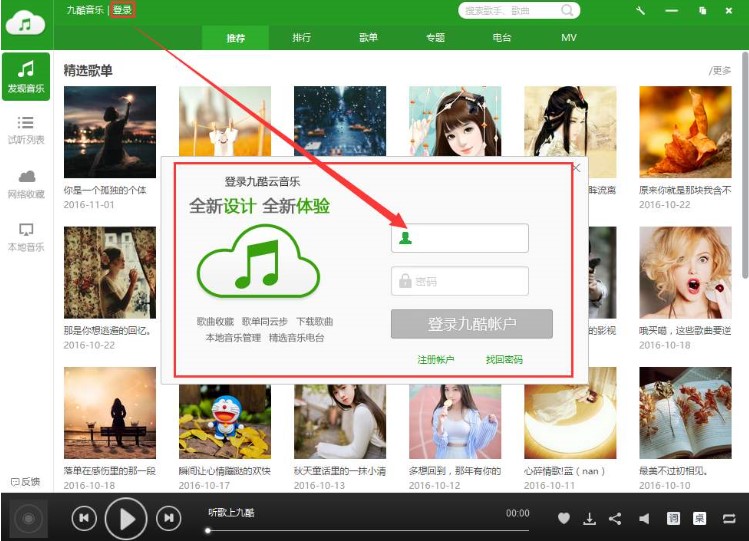
Task: Click the playback progress slider
Action: 368,530
